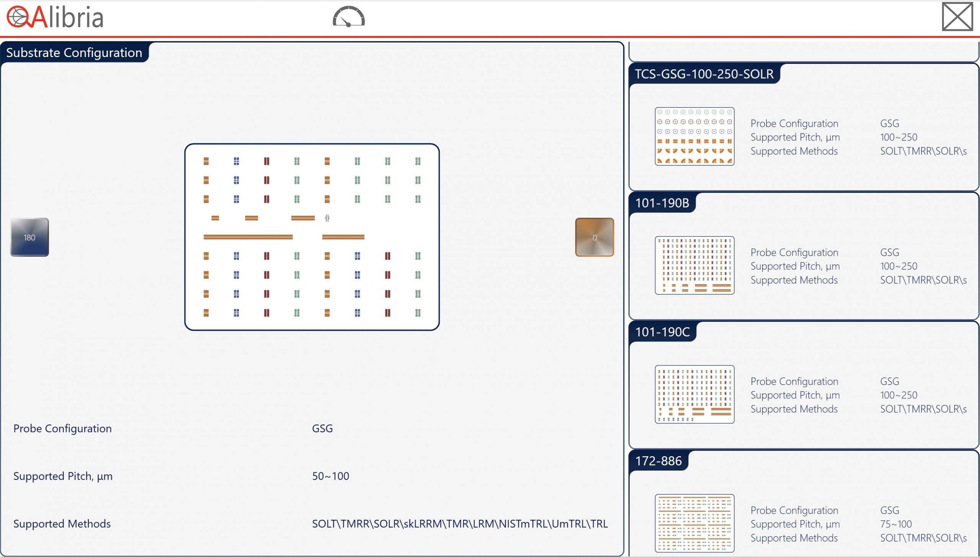Image resolution: width=980 pixels, height=558 pixels.
Task: Click the QAlibria logo
Action: 56,17
